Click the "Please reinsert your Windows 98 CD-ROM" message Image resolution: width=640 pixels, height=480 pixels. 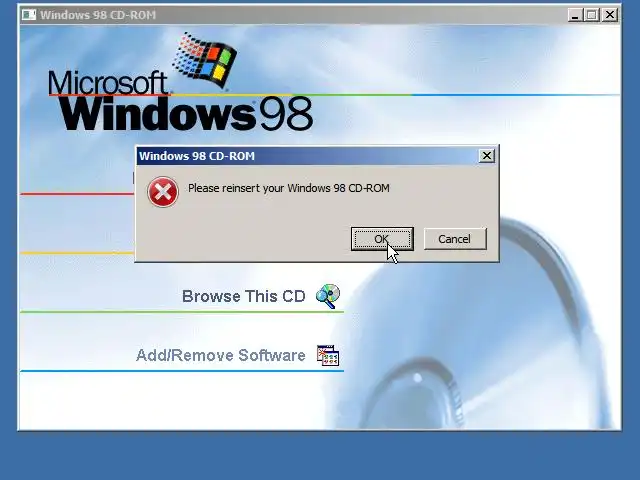pyautogui.click(x=289, y=188)
